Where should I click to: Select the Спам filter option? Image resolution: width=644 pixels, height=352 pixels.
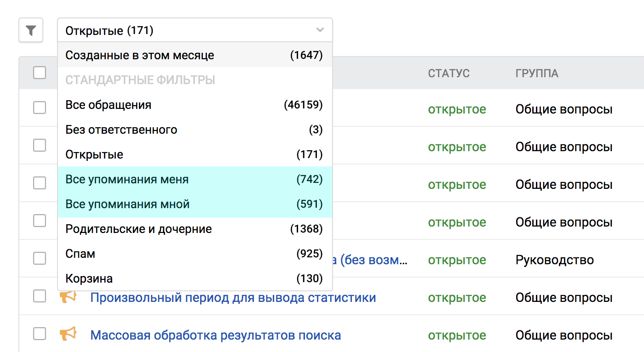point(80,254)
